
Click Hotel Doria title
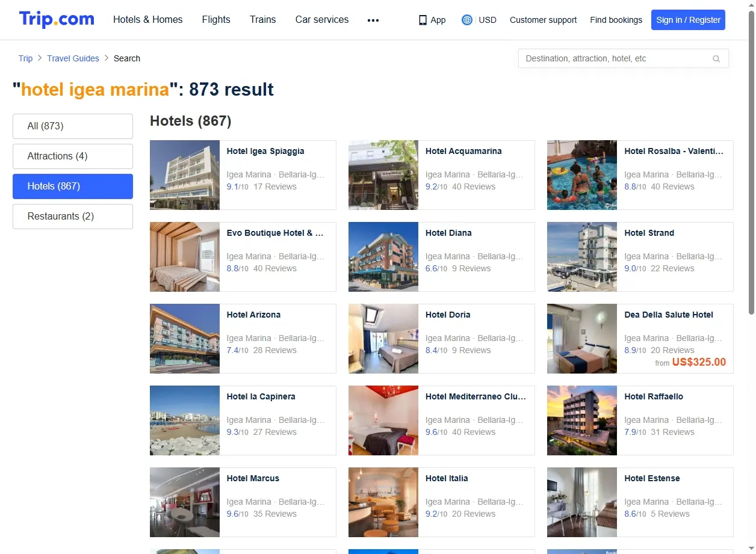pos(448,315)
